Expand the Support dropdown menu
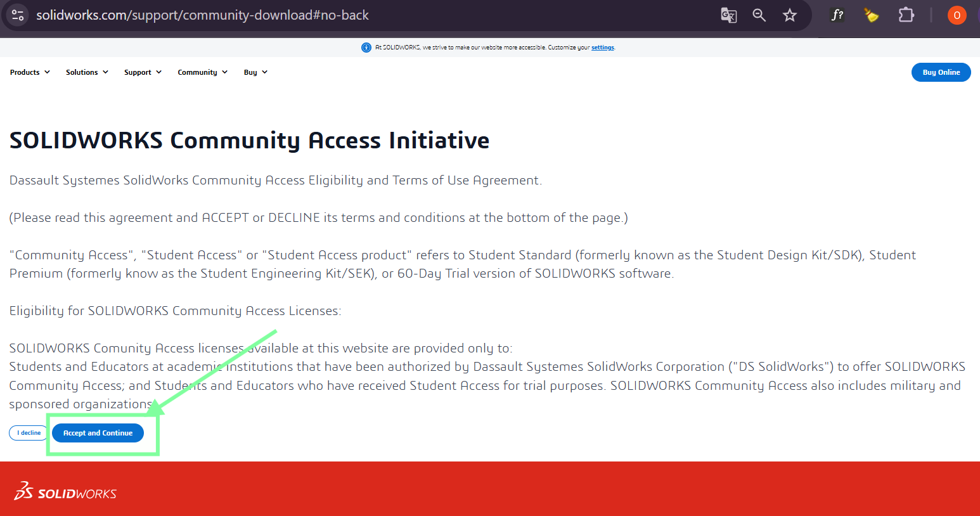980x516 pixels. [143, 72]
